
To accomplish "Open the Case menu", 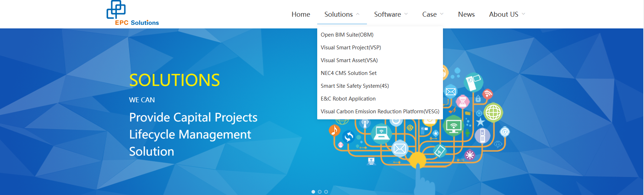I will (x=429, y=14).
